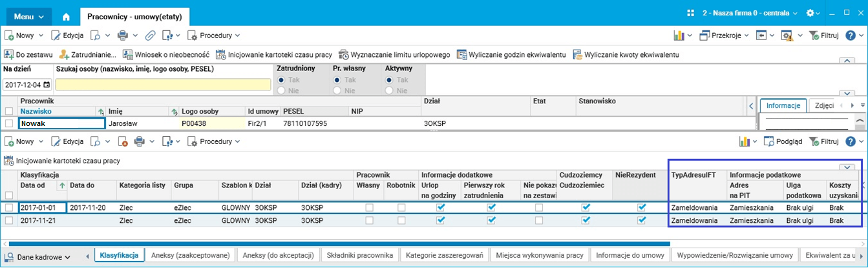Click Zatrudnianie toolbar button

point(88,55)
